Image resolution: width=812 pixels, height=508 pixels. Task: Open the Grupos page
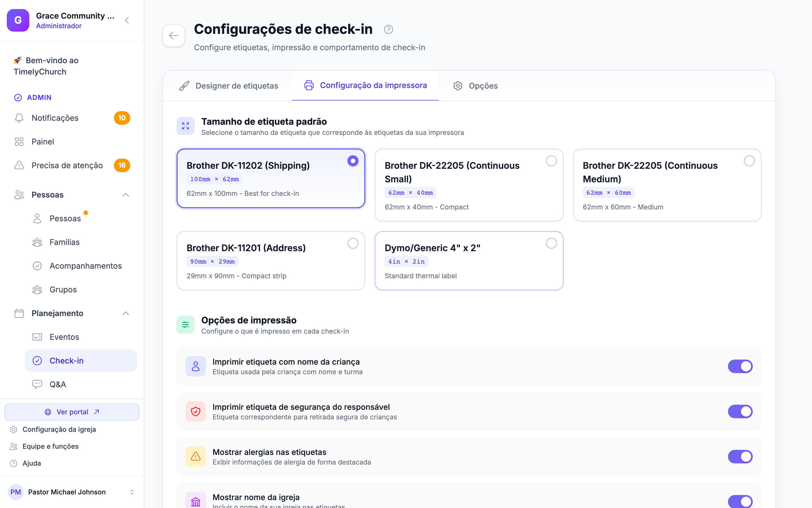pos(81,290)
